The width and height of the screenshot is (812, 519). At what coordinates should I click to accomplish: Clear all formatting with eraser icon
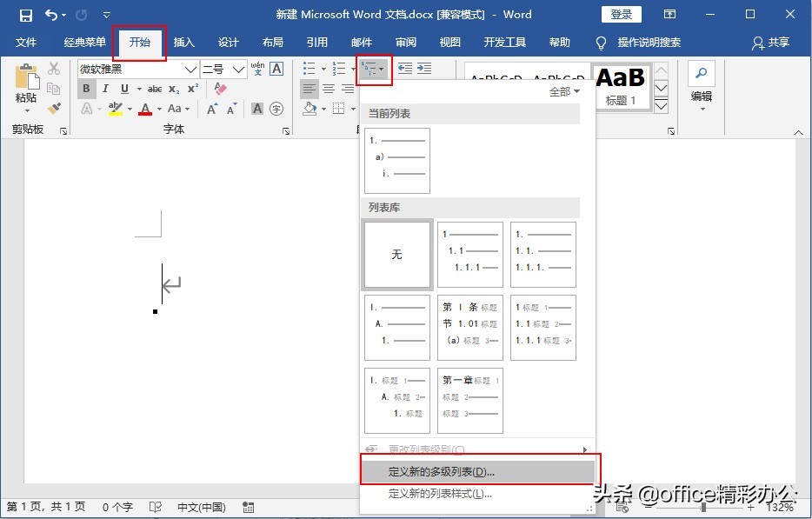coord(220,89)
